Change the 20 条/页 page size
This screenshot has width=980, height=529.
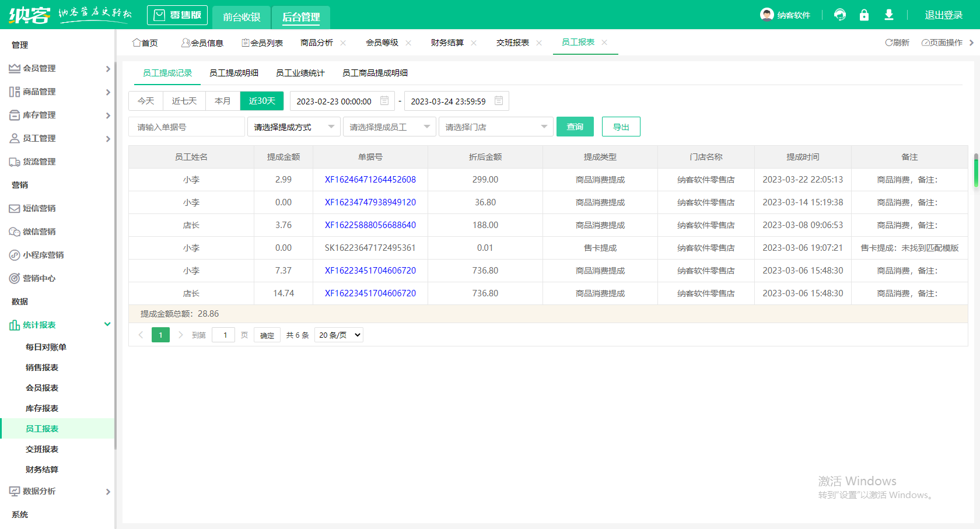[x=339, y=335]
